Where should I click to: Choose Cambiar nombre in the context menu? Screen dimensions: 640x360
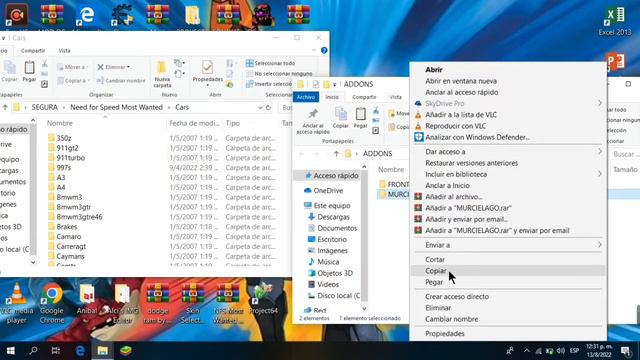[451, 319]
